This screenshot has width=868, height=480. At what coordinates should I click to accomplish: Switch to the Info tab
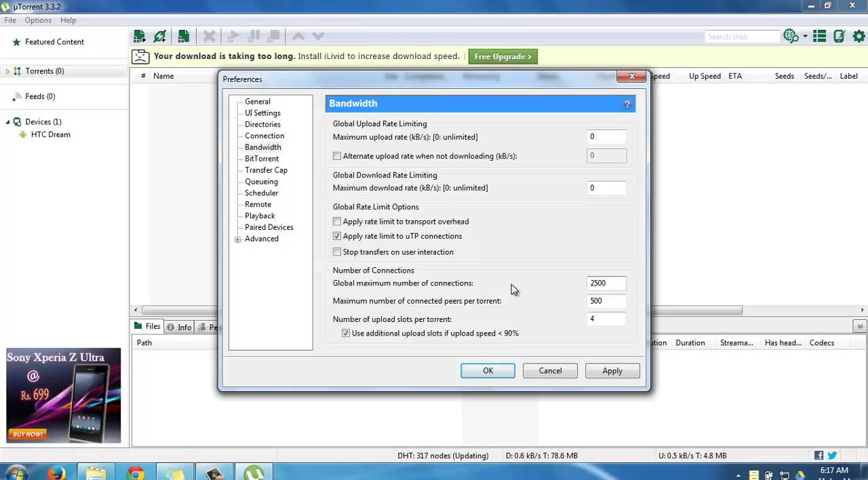[x=180, y=327]
